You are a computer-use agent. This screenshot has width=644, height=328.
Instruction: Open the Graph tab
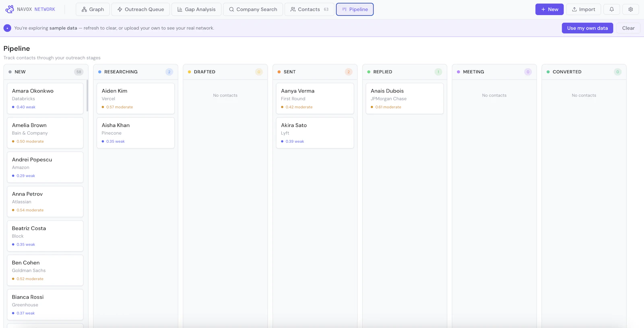93,9
